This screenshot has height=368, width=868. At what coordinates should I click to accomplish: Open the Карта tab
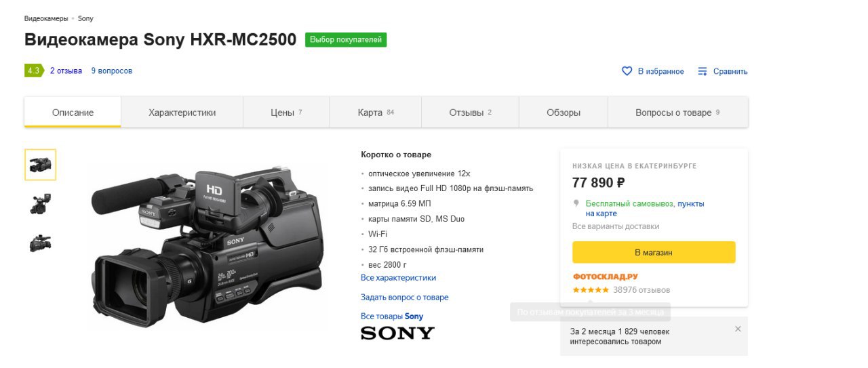coord(376,113)
